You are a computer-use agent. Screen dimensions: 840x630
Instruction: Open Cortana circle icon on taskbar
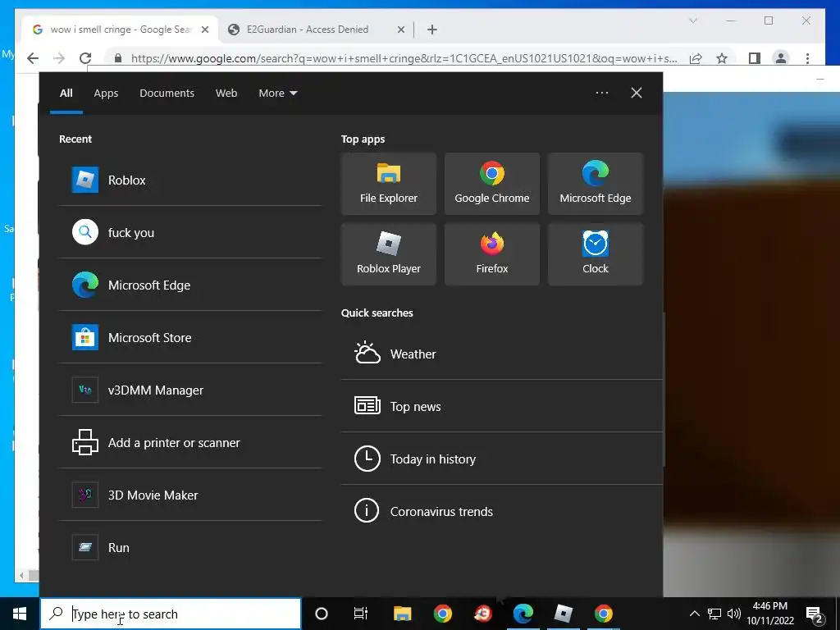(322, 614)
